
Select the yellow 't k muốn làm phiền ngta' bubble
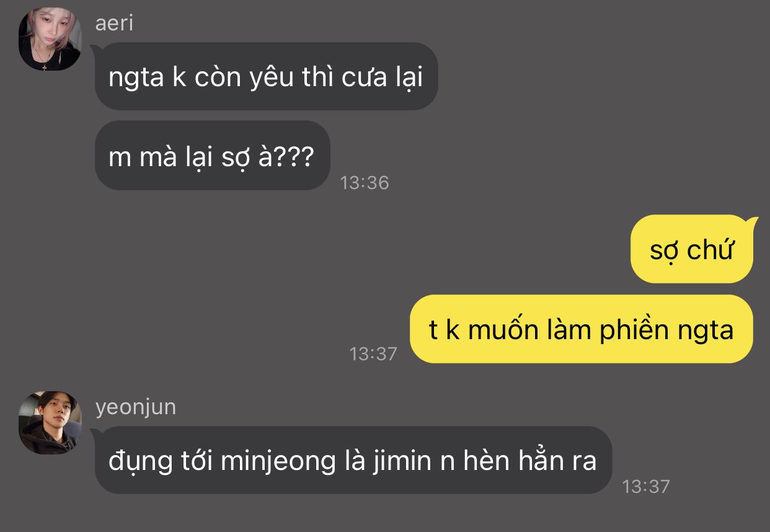(582, 329)
